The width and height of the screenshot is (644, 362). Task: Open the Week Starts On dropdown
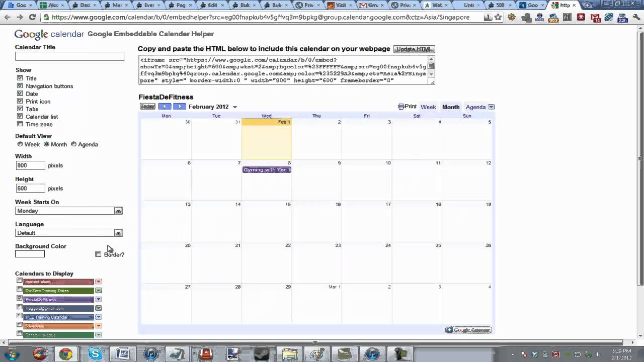pyautogui.click(x=69, y=211)
